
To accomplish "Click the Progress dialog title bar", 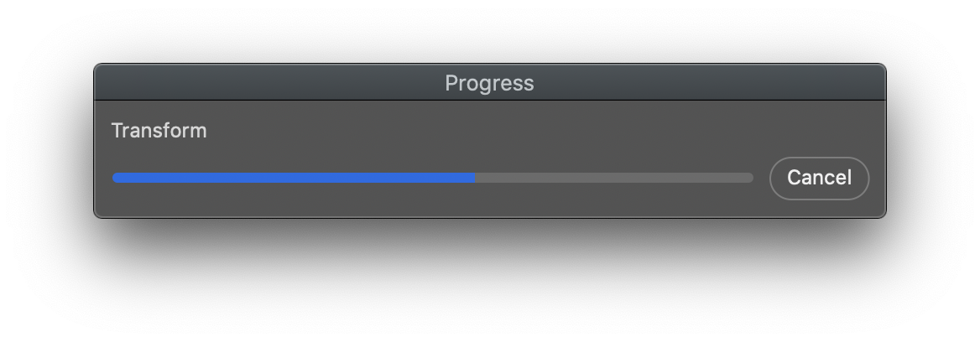I will 489,82.
